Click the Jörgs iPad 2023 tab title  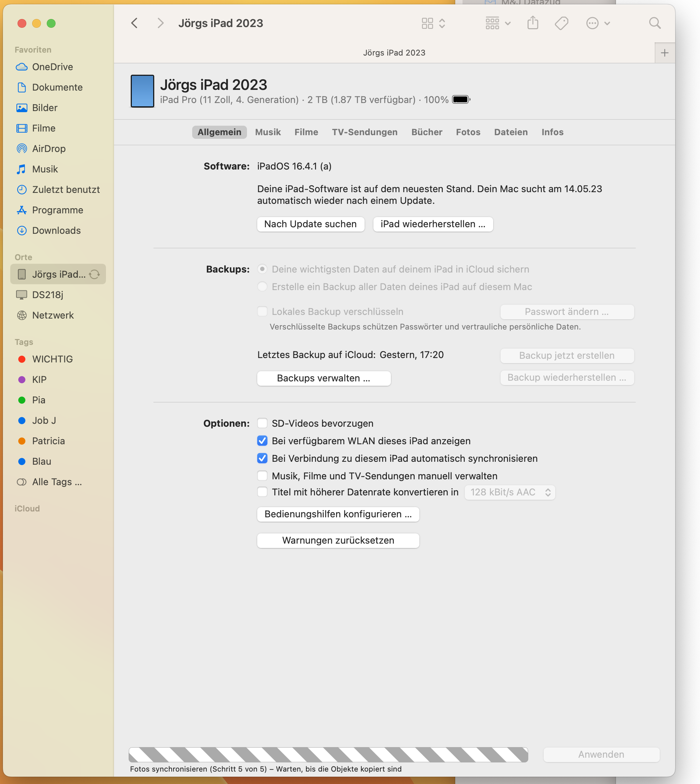[x=394, y=53]
